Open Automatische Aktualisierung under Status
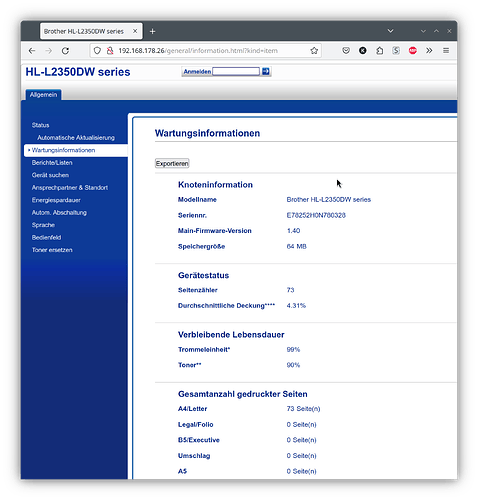 76,138
